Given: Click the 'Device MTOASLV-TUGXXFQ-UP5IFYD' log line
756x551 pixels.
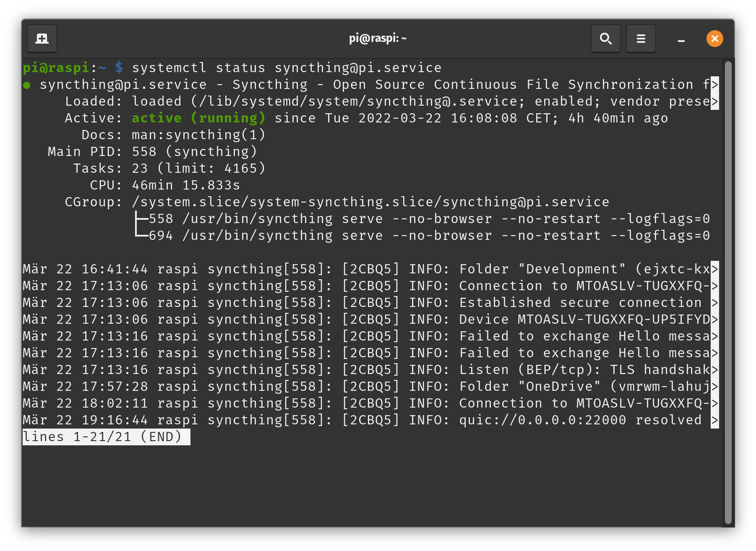Looking at the screenshot, I should 370,319.
